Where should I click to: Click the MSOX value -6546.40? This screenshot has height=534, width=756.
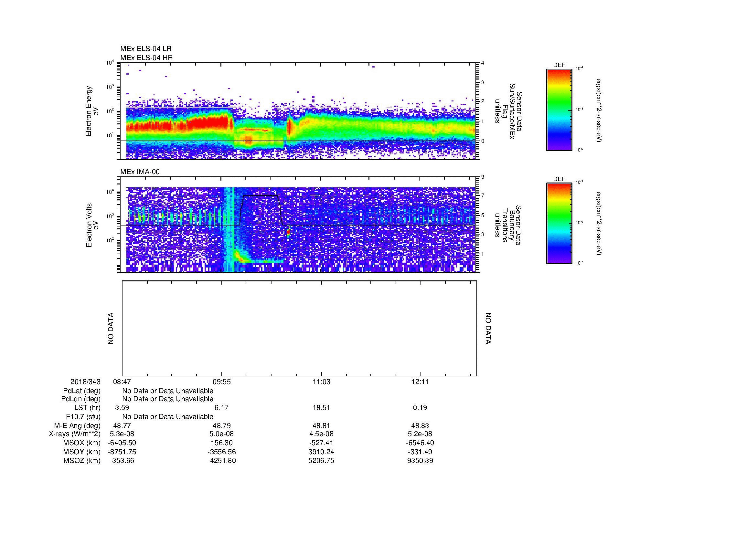420,443
